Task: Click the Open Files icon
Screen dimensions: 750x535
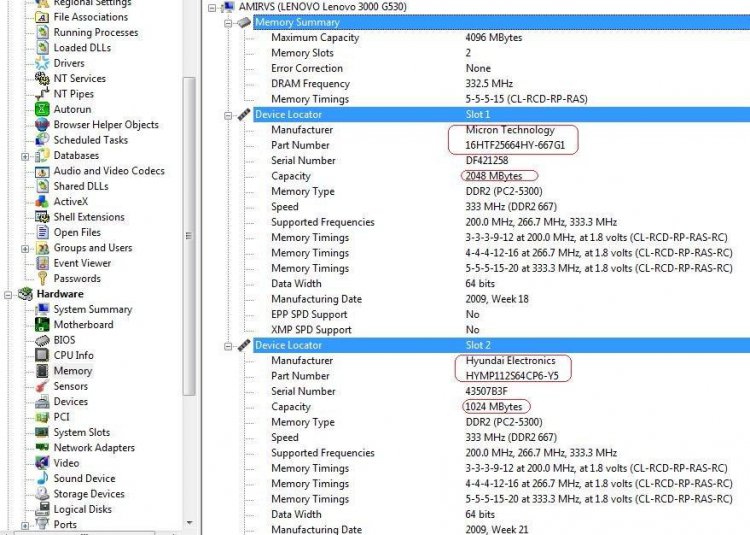Action: [42, 232]
